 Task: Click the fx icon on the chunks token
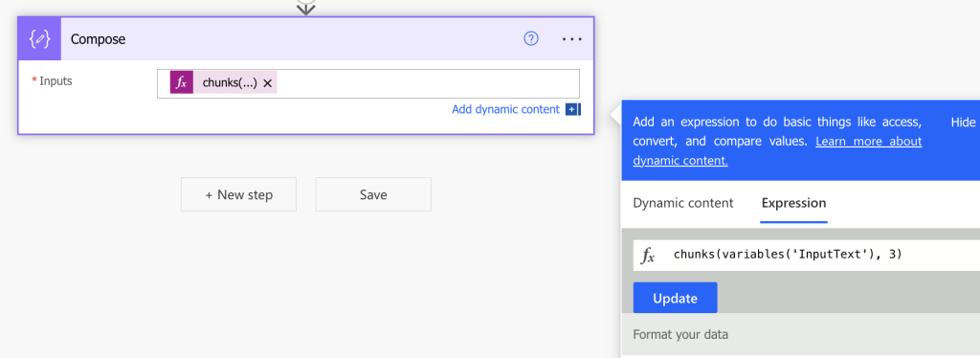coord(182,83)
